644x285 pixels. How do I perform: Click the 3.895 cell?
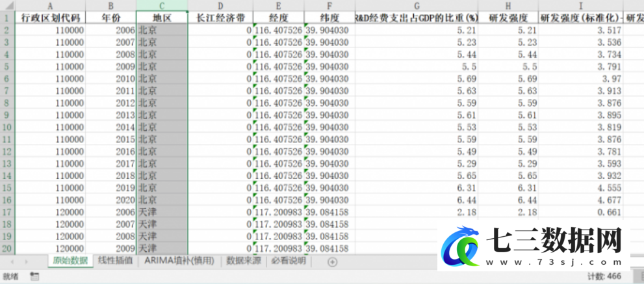click(581, 115)
